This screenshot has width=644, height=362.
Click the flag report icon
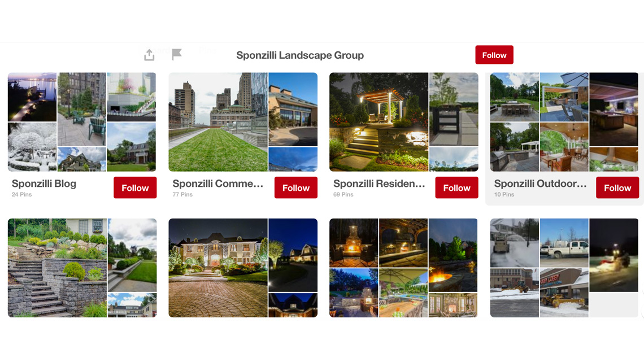point(177,54)
